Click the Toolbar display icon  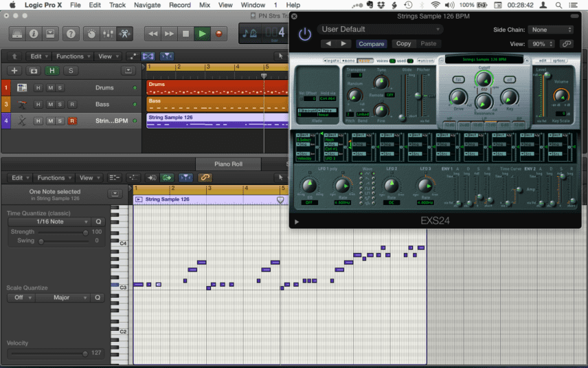[50, 34]
